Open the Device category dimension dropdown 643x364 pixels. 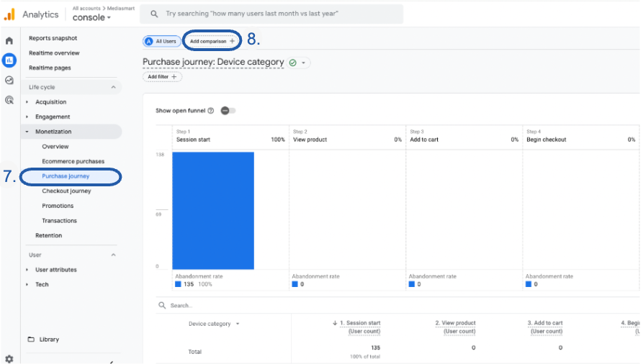pos(214,324)
